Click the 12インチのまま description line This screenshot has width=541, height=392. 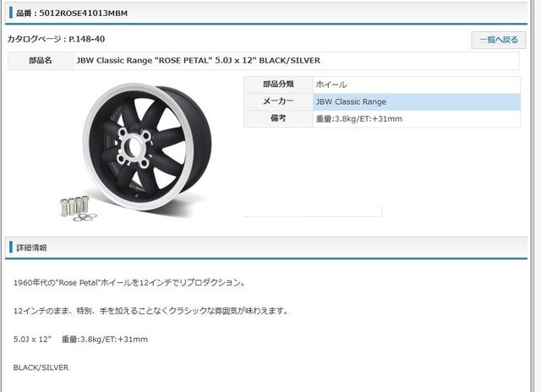tap(150, 311)
